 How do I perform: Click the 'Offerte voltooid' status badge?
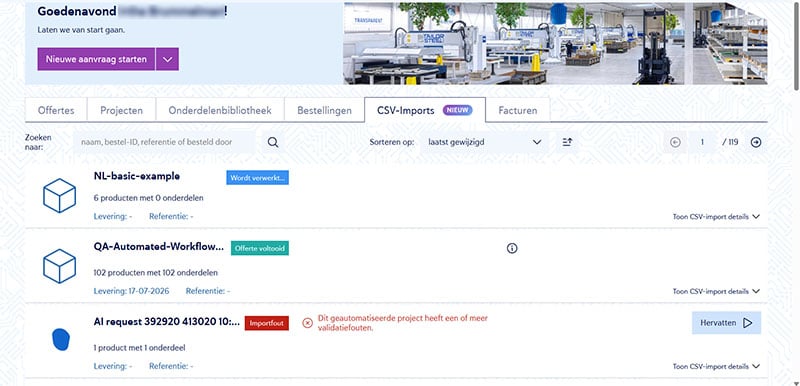[x=260, y=248]
